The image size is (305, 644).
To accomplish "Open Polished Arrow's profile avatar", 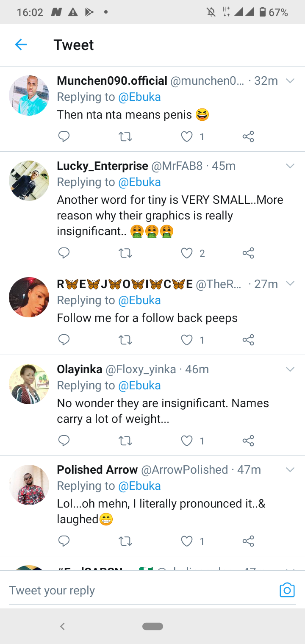I will tap(29, 485).
